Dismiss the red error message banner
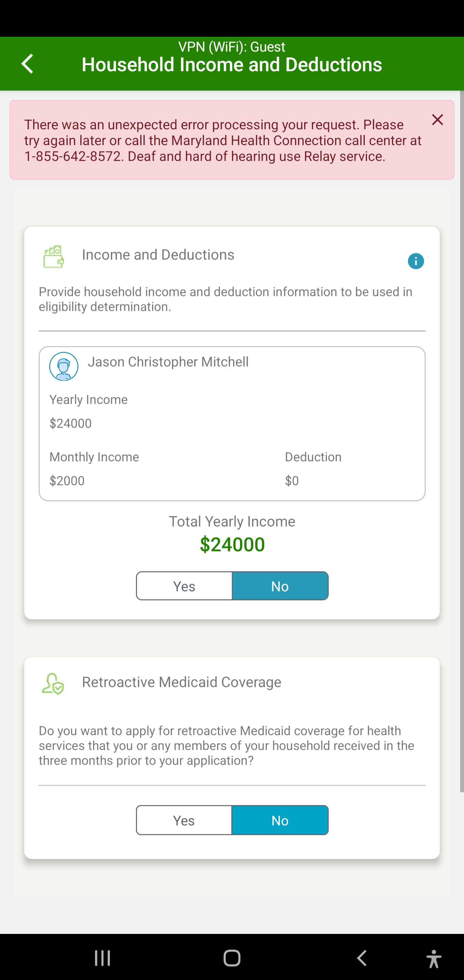The height and width of the screenshot is (980, 464). tap(437, 120)
